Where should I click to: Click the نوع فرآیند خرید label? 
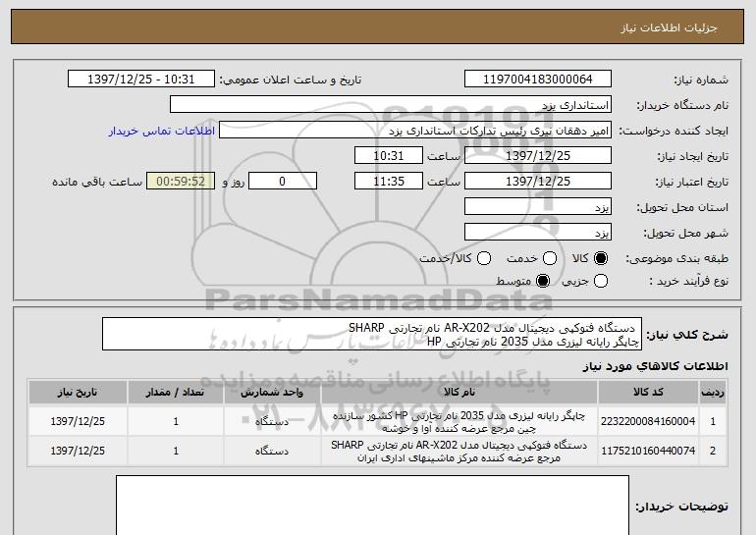pyautogui.click(x=688, y=281)
